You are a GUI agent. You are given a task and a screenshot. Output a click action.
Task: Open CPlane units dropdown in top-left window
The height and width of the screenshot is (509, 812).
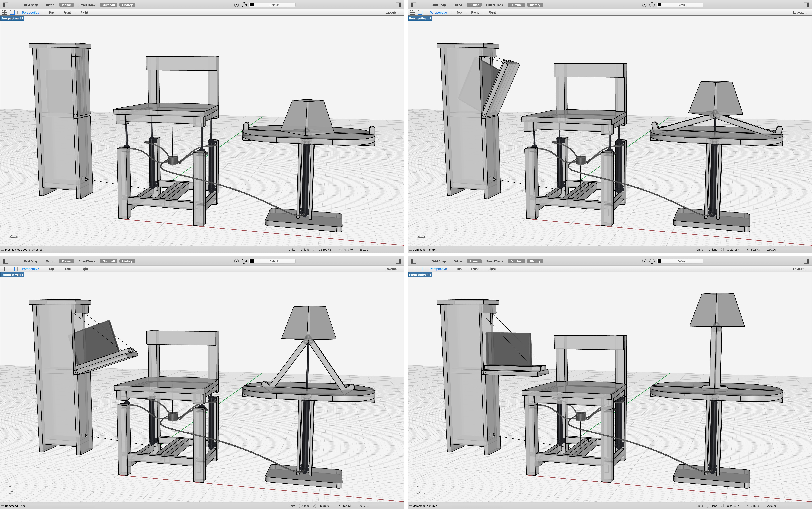click(x=307, y=249)
